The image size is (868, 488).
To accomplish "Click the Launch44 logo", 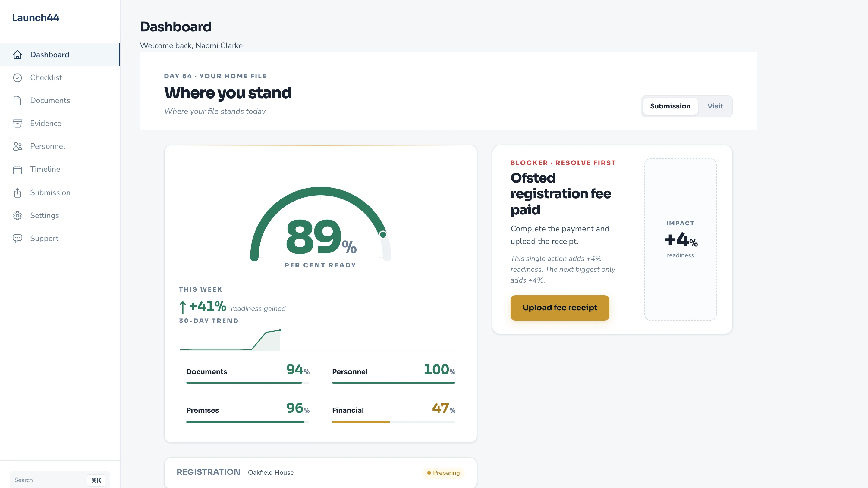I will point(36,17).
